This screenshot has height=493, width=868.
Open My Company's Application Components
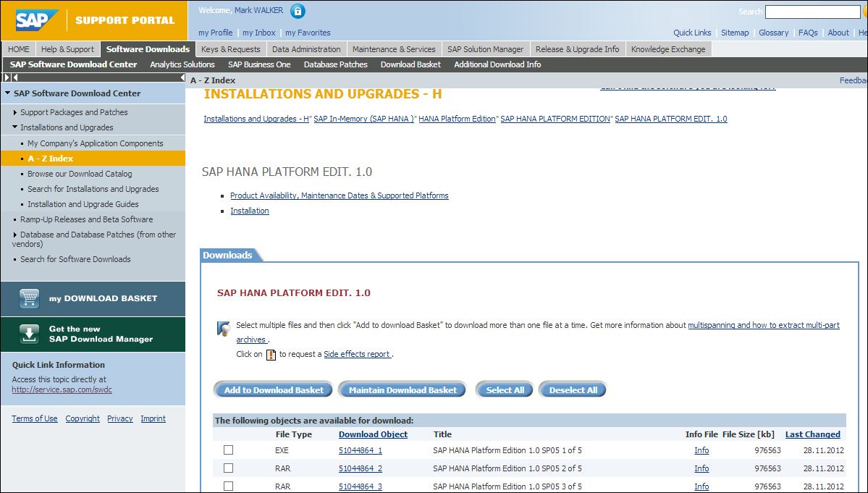click(x=96, y=143)
